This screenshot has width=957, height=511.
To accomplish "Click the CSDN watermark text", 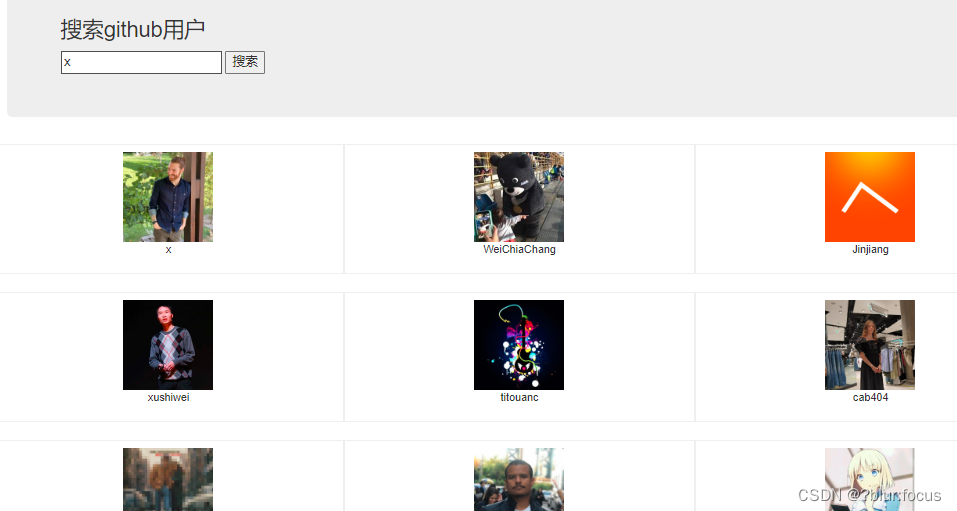I will (869, 495).
